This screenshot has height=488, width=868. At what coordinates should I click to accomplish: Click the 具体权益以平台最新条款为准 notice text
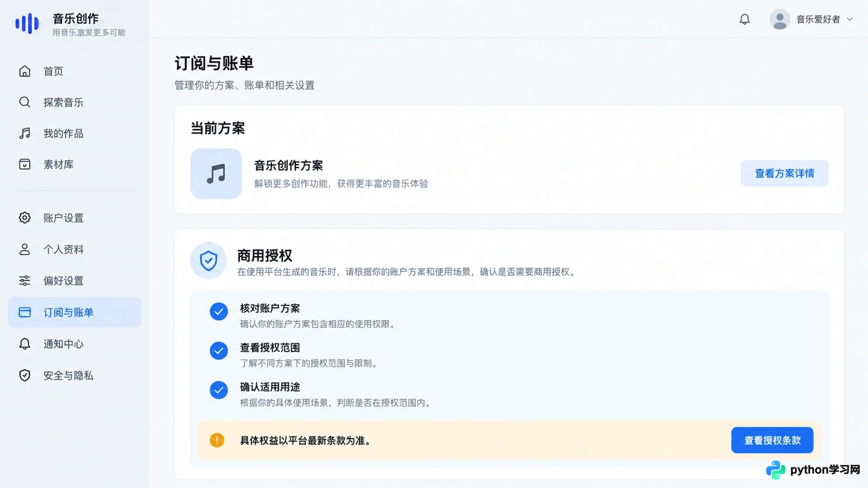tap(305, 440)
